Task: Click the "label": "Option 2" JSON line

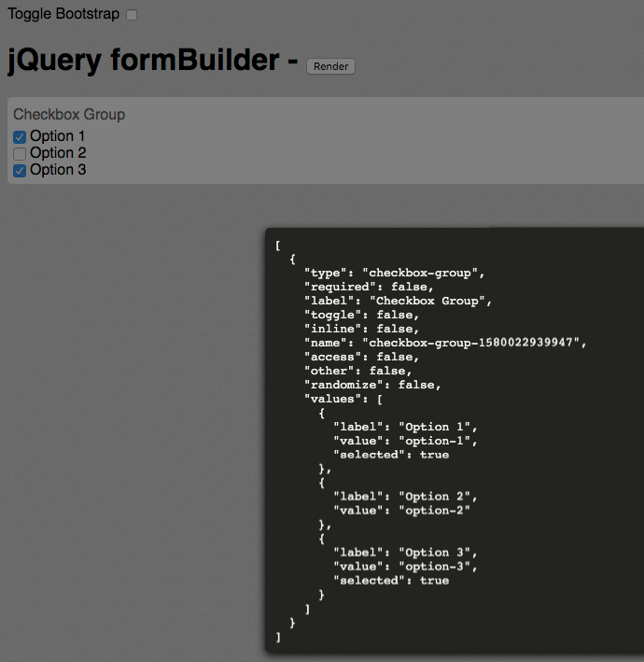Action: click(x=405, y=497)
